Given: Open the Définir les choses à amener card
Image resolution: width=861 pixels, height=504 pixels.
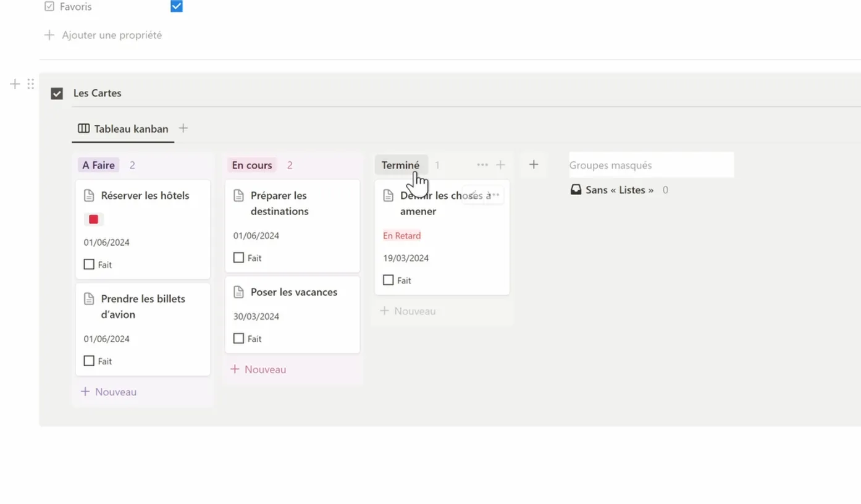Looking at the screenshot, I should coord(442,238).
